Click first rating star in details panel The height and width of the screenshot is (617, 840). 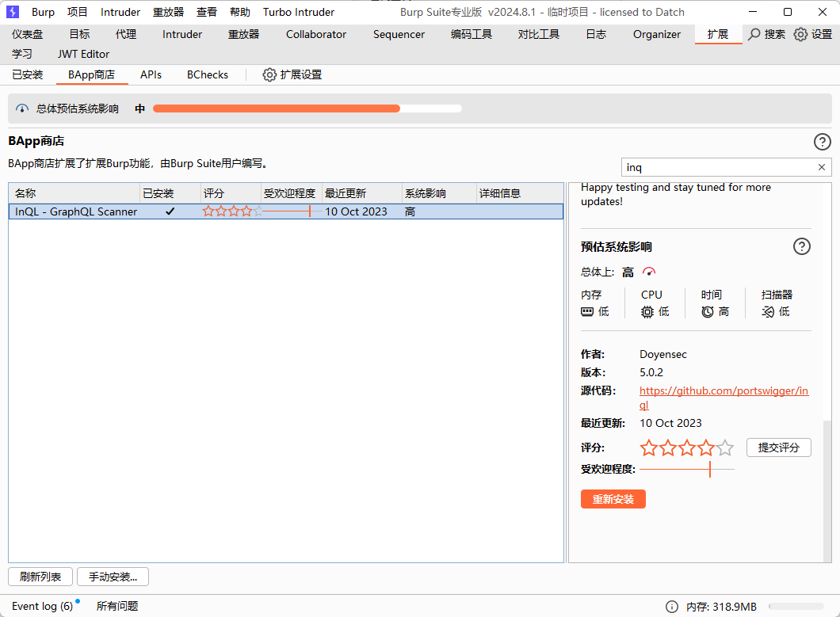coord(649,448)
